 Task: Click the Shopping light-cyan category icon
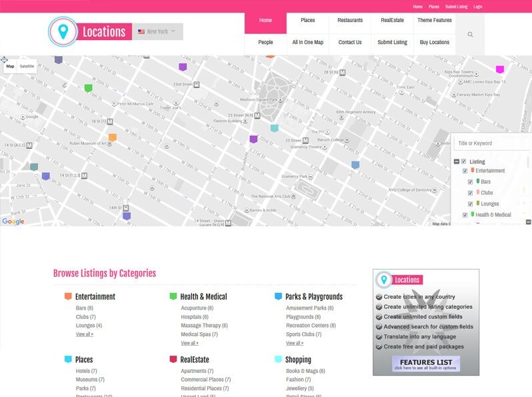pyautogui.click(x=278, y=359)
